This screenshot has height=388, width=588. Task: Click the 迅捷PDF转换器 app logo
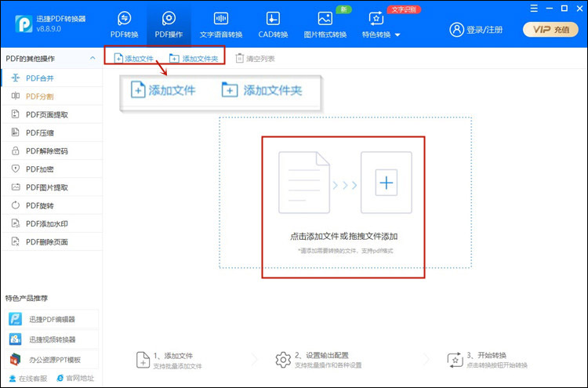coord(24,24)
